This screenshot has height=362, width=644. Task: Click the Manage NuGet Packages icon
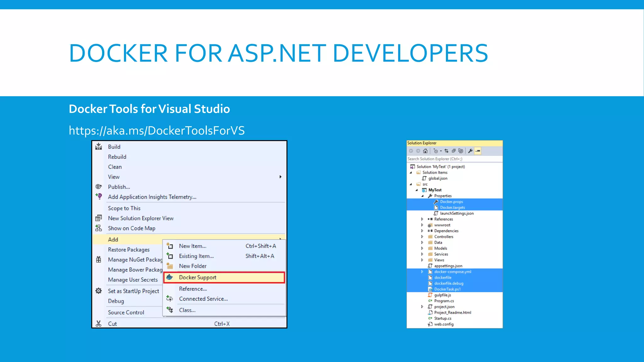tap(98, 260)
